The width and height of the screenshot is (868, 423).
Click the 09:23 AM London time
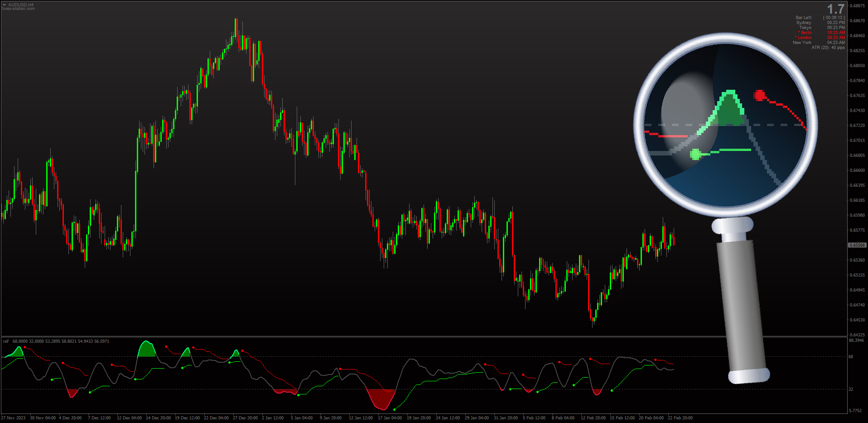pyautogui.click(x=836, y=38)
